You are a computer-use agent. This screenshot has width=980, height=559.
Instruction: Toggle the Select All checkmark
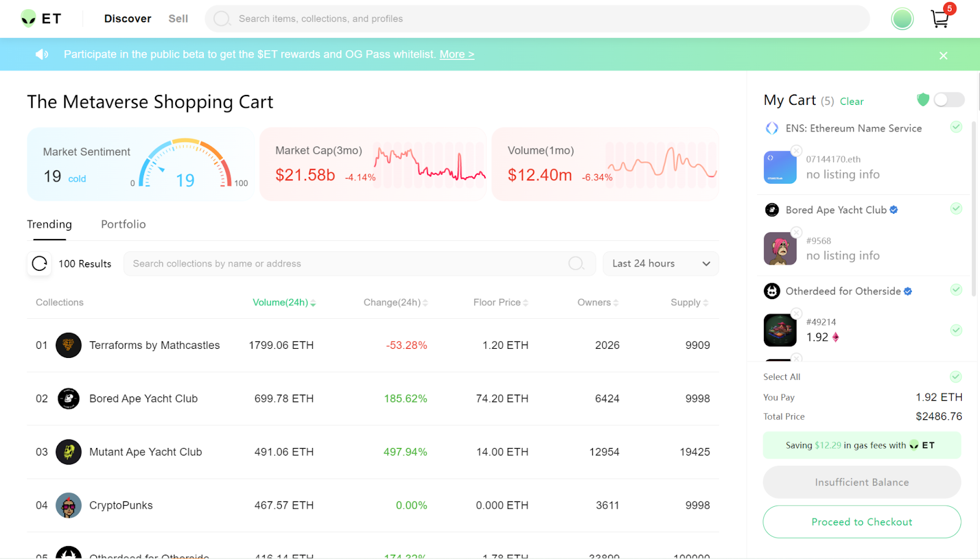956,376
